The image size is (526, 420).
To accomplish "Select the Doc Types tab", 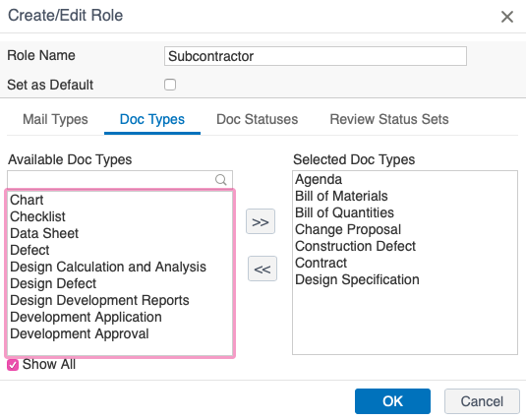I will (x=152, y=119).
